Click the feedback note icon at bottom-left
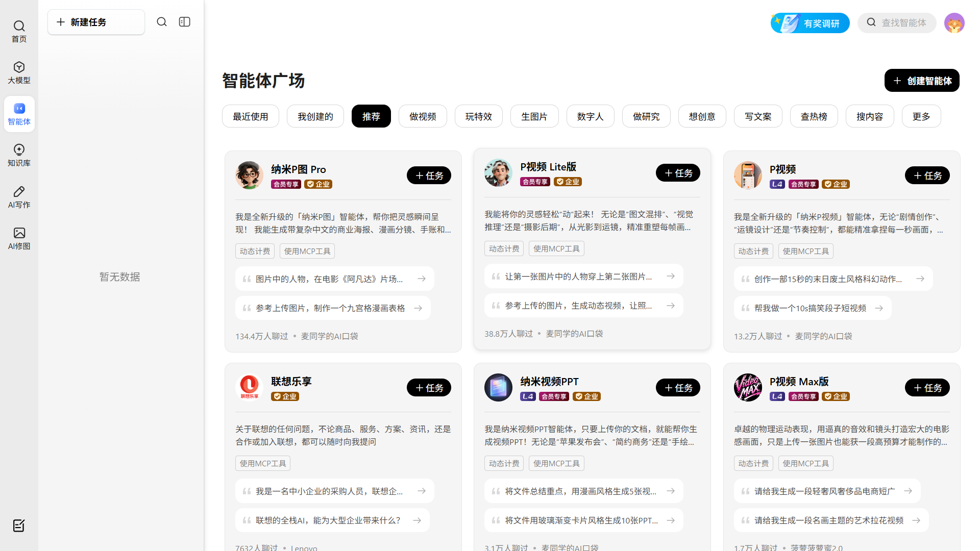Viewport: 980px width, 551px height. (x=19, y=525)
